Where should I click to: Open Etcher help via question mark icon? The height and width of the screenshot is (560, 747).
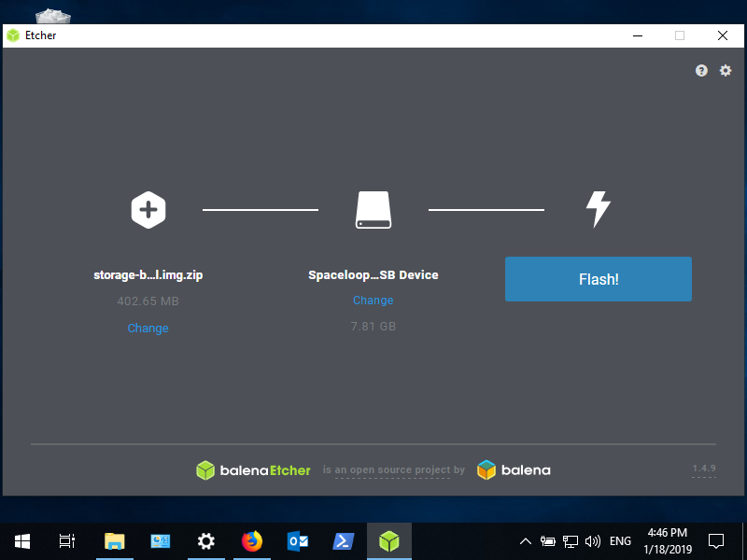[x=701, y=71]
